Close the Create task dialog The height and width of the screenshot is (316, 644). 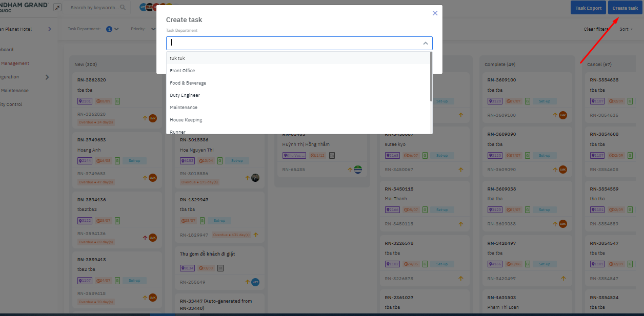point(435,13)
